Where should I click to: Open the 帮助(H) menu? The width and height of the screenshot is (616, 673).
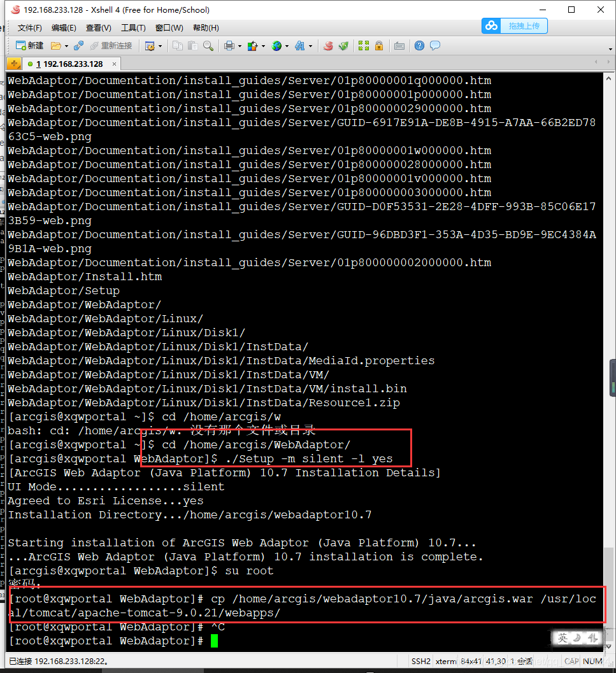206,28
